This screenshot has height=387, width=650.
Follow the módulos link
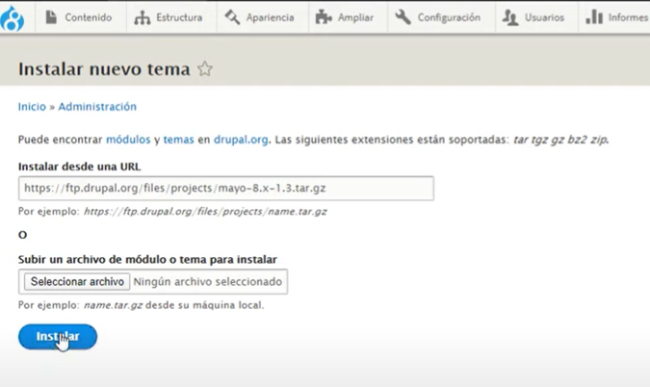pyautogui.click(x=128, y=140)
